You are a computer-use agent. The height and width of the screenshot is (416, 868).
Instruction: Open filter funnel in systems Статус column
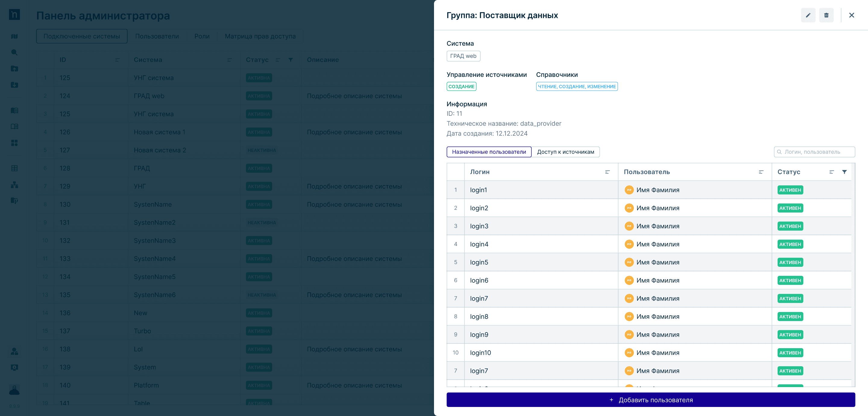(x=291, y=60)
